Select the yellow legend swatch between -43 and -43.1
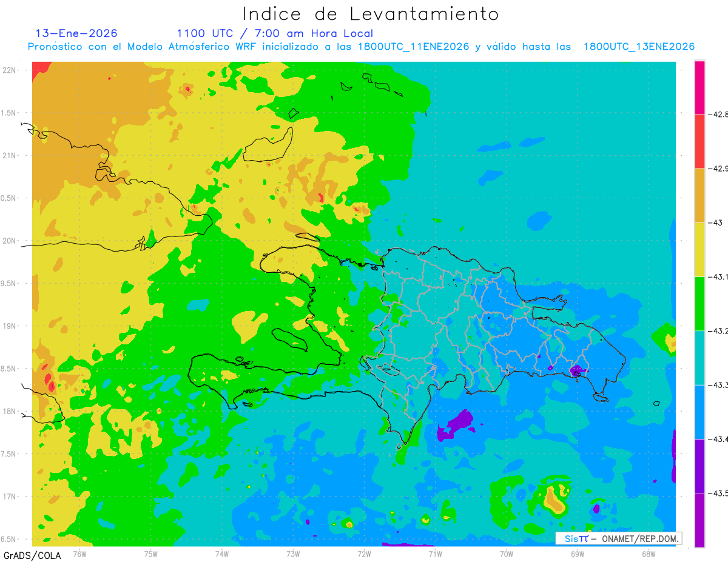The image size is (728, 562). coord(699,249)
